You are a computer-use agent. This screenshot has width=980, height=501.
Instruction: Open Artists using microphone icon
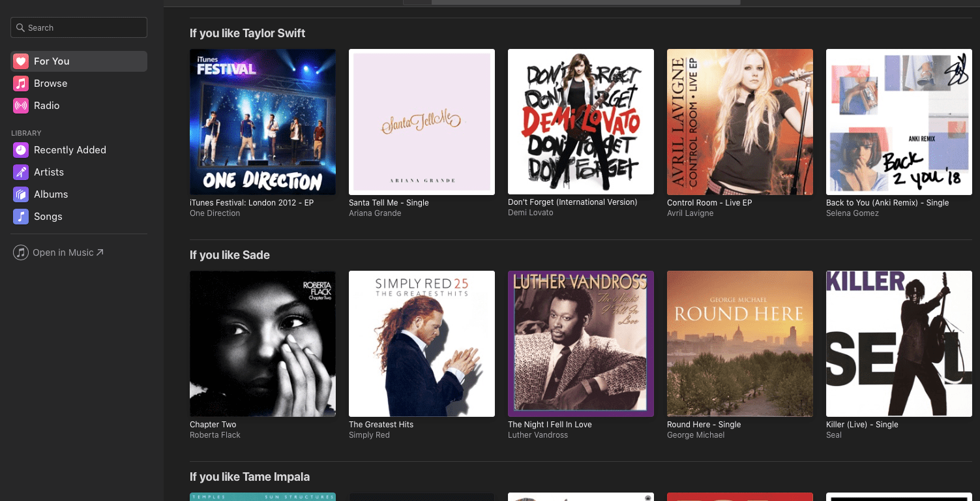click(x=21, y=172)
